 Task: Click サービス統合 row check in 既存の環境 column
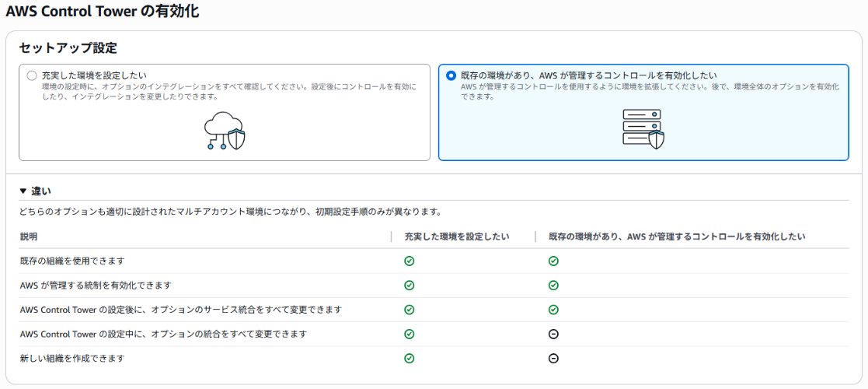click(x=553, y=310)
